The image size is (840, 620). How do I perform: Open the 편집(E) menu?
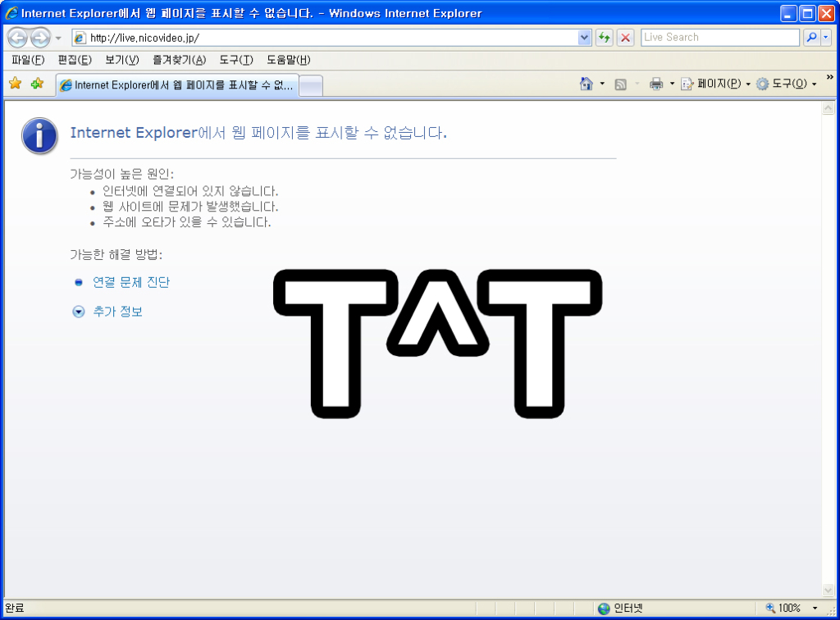tap(75, 60)
